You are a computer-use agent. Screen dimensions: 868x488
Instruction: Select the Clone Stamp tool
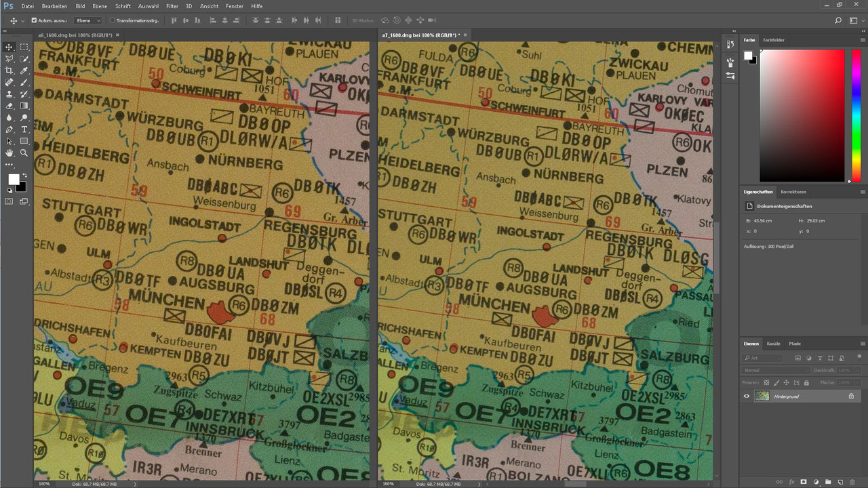[x=9, y=94]
